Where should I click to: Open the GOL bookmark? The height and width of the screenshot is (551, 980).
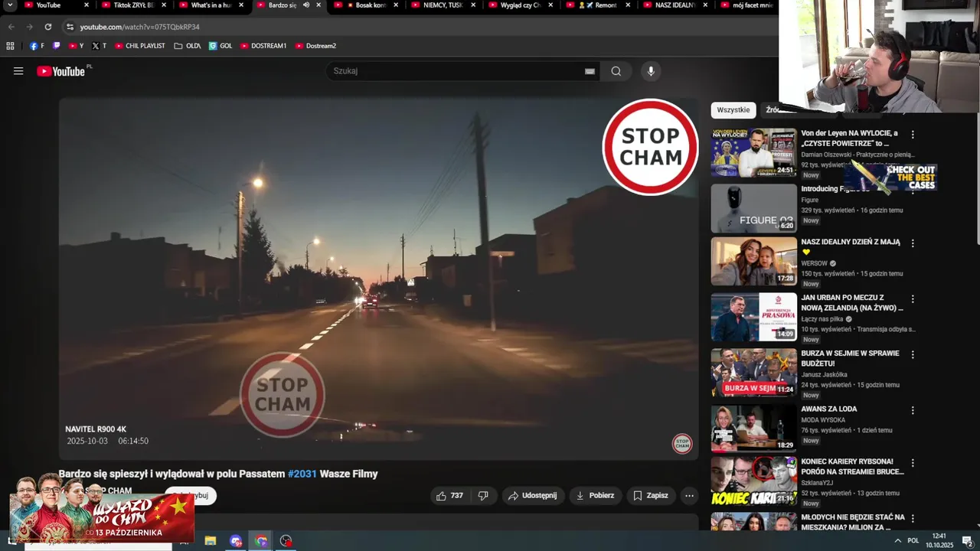pyautogui.click(x=220, y=46)
